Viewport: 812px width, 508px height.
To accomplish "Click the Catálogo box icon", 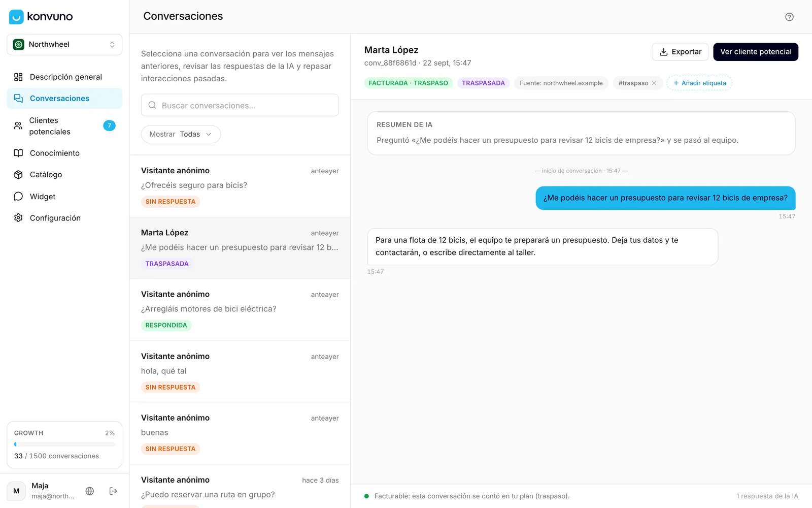I will click(x=18, y=175).
